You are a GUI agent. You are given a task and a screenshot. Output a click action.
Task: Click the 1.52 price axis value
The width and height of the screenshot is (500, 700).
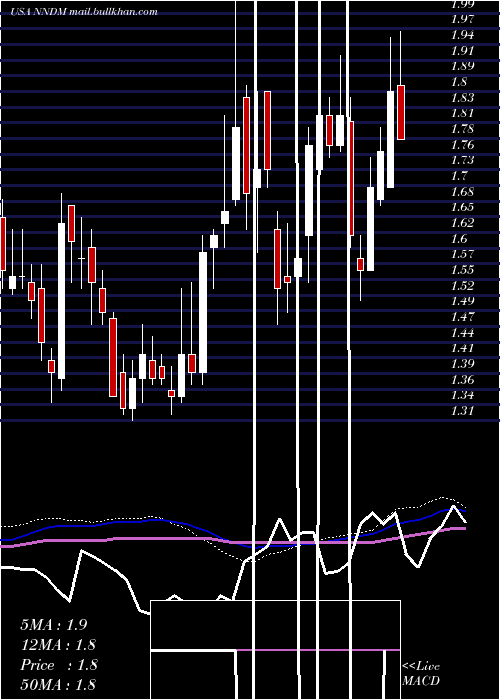(x=462, y=286)
